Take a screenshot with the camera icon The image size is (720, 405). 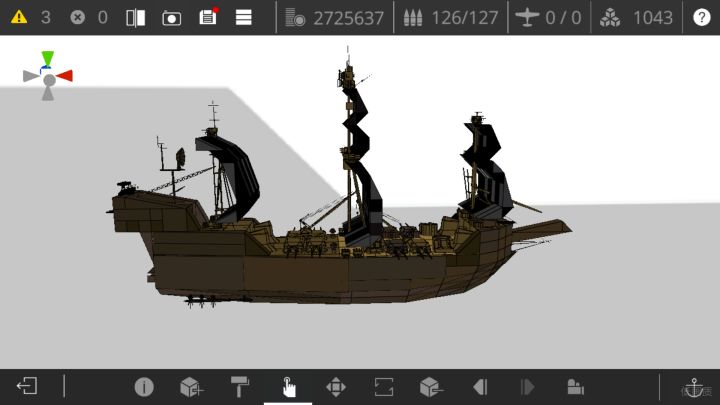click(172, 17)
